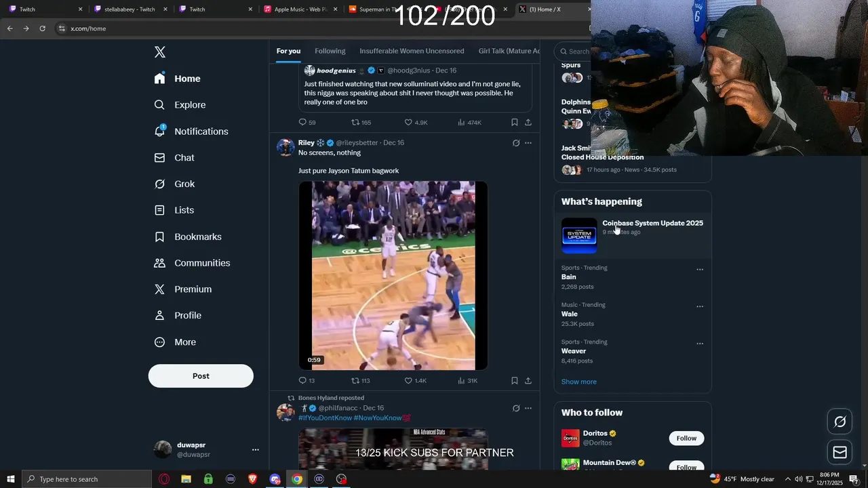Bookmark the hoodgenius post
Viewport: 868px width, 488px height.
(x=515, y=123)
